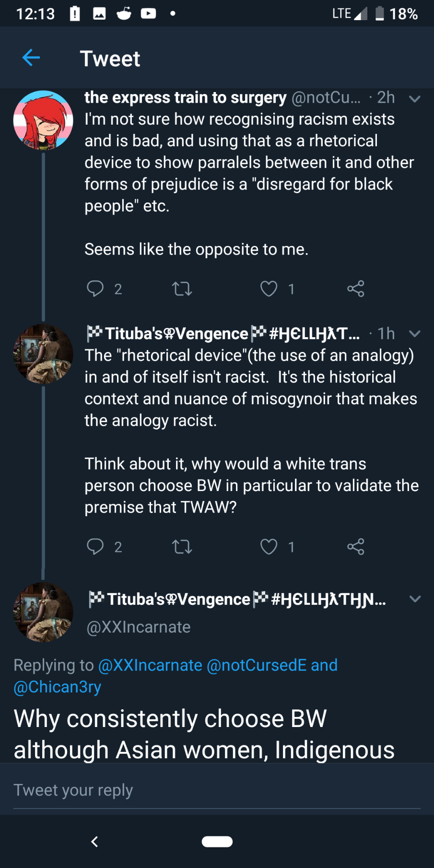Image resolution: width=434 pixels, height=868 pixels.
Task: Tap the back arrow in the Tweet header
Action: 31,58
